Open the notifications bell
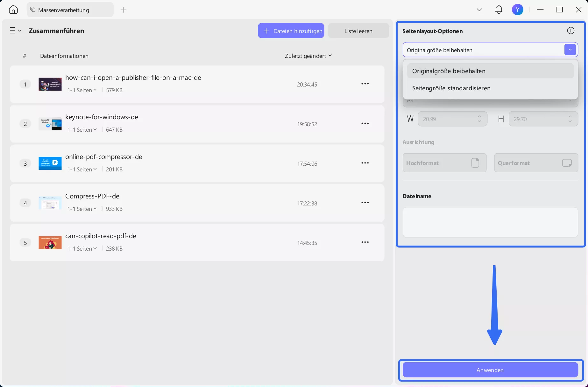The height and width of the screenshot is (387, 588). (x=499, y=10)
